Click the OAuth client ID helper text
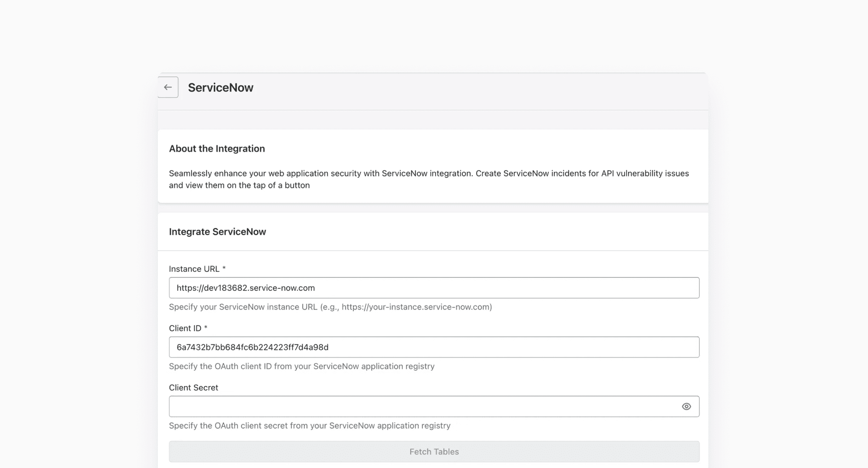Screen dimensions: 868x468 302,366
